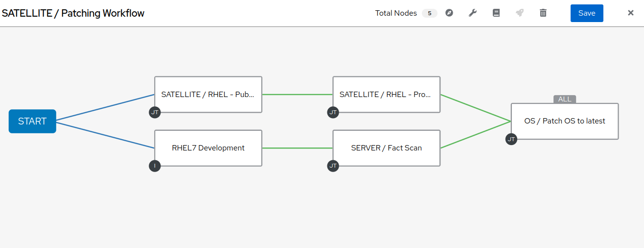Click JT badge on SATELLITE / RHEL - Pub... node
Image resolution: width=644 pixels, height=248 pixels.
(x=155, y=112)
